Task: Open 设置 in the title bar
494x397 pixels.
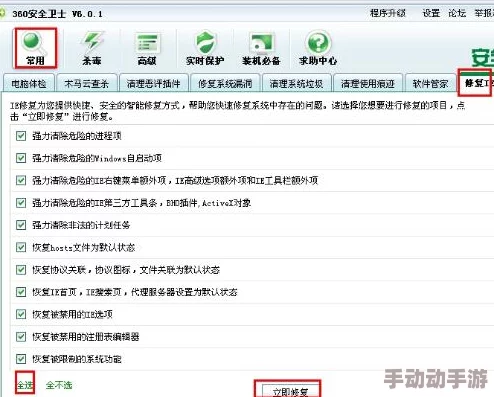Action: click(431, 13)
